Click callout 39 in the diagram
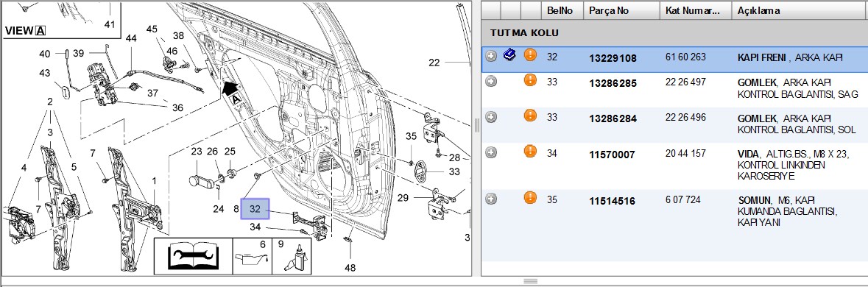This screenshot has width=868, height=287. tap(79, 53)
